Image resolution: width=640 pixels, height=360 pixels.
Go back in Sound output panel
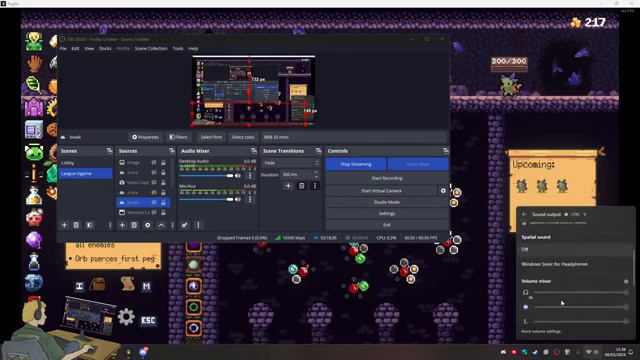tap(524, 214)
